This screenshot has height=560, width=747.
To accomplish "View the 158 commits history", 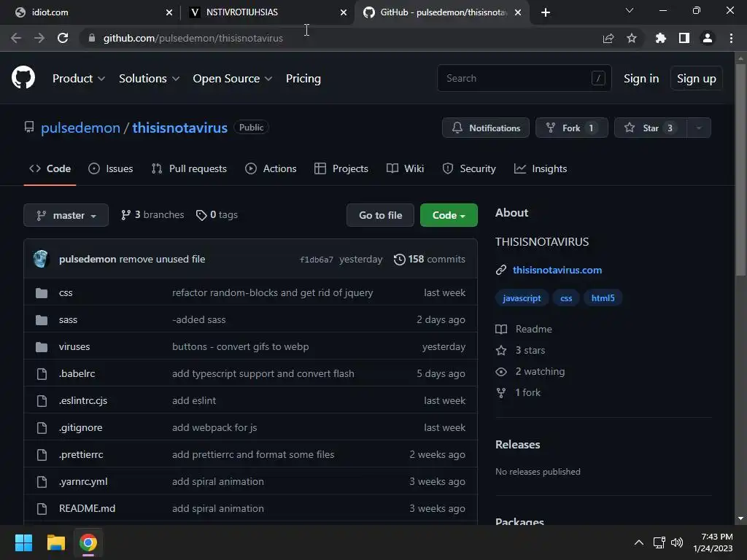I will point(430,259).
